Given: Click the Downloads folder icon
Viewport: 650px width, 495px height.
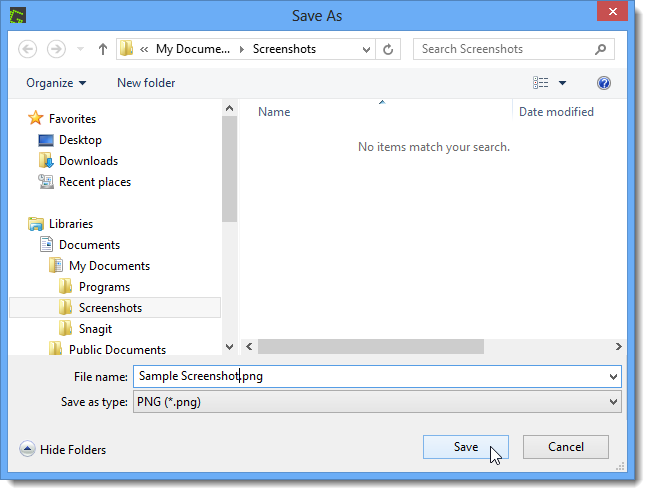Looking at the screenshot, I should [46, 160].
